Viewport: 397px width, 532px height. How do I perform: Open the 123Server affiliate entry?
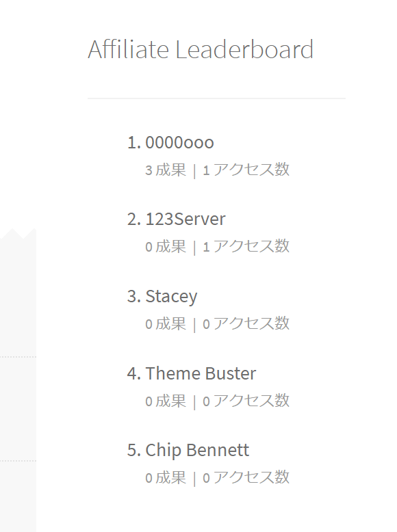(x=185, y=220)
